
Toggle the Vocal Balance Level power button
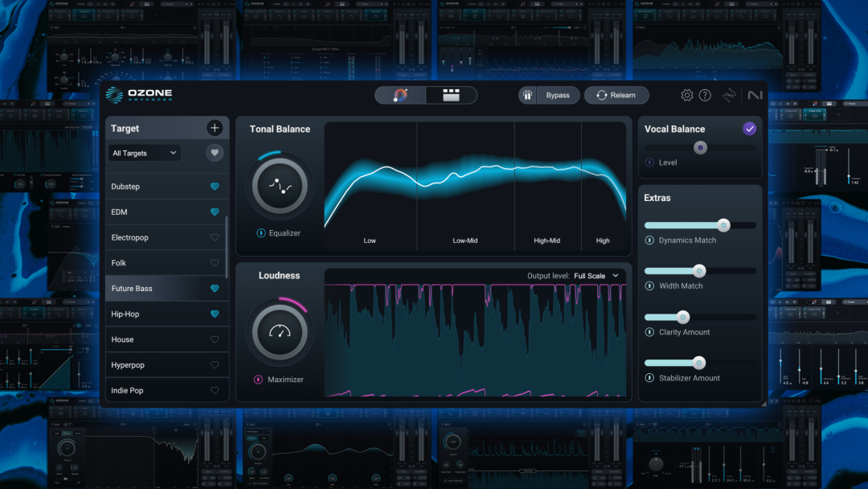point(649,162)
